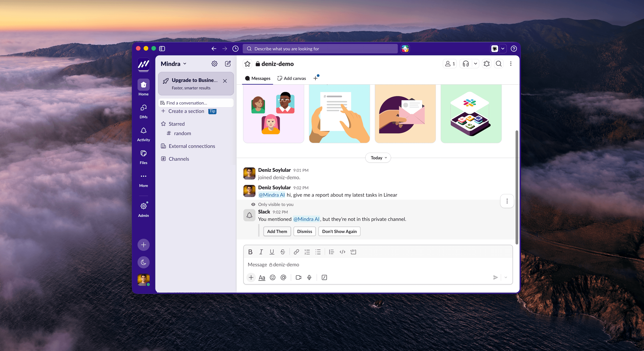Toggle inline code formatting
This screenshot has width=644, height=351.
[x=343, y=252]
